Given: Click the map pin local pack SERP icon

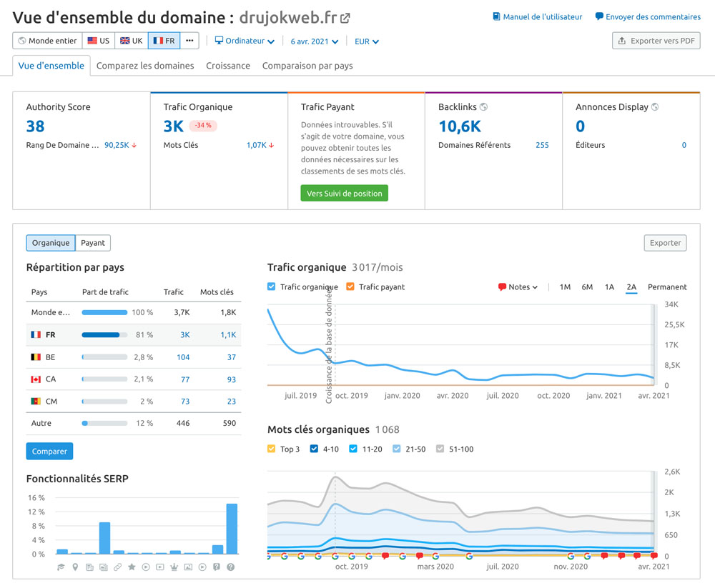Looking at the screenshot, I should [x=75, y=567].
